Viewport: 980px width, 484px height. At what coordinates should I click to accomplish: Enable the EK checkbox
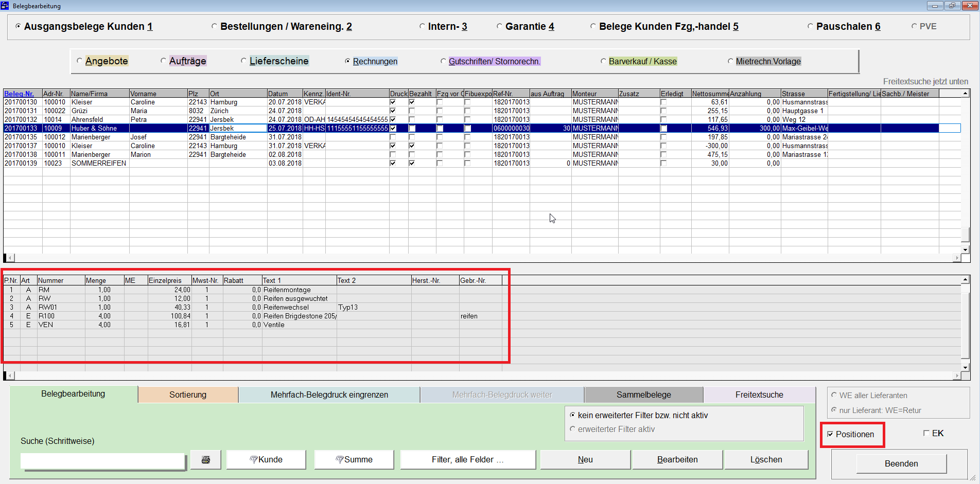tap(926, 433)
